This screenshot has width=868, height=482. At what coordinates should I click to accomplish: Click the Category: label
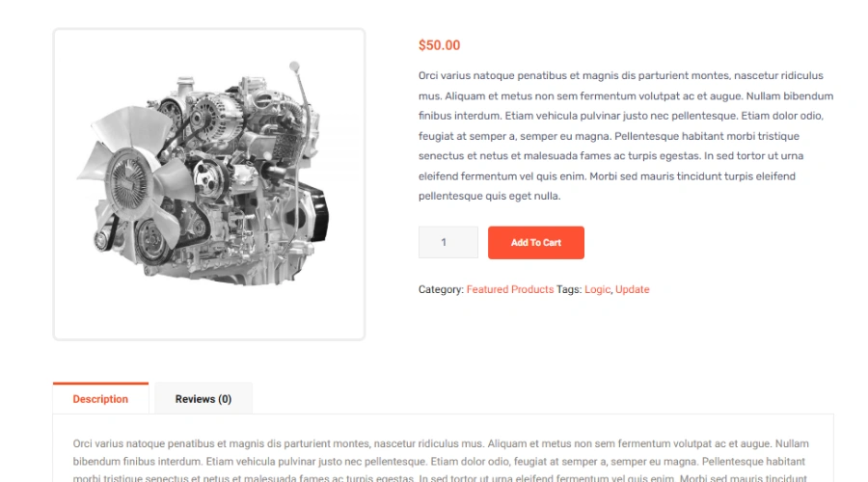(441, 289)
